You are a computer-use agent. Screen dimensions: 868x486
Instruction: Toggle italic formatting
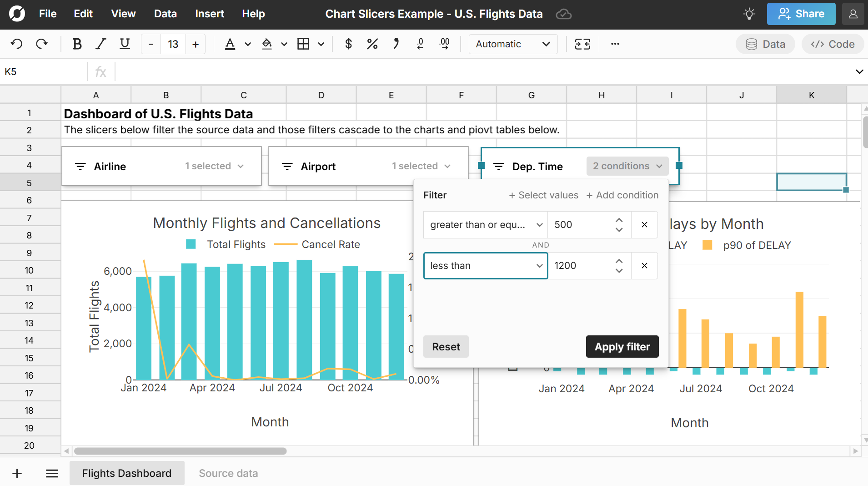click(x=100, y=44)
